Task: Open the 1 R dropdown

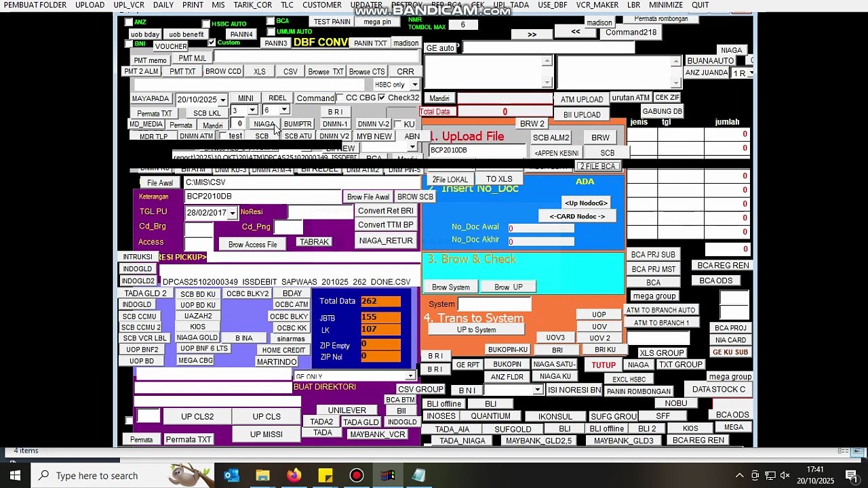Action: tap(750, 73)
